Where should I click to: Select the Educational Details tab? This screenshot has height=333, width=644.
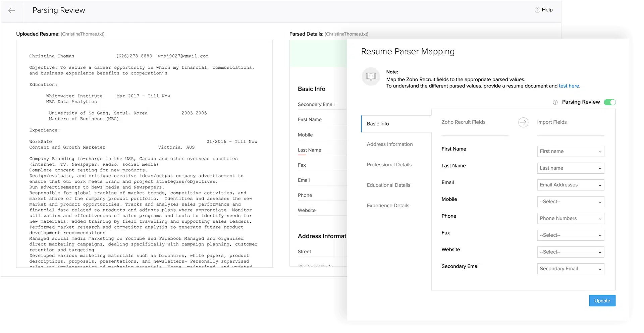click(388, 185)
